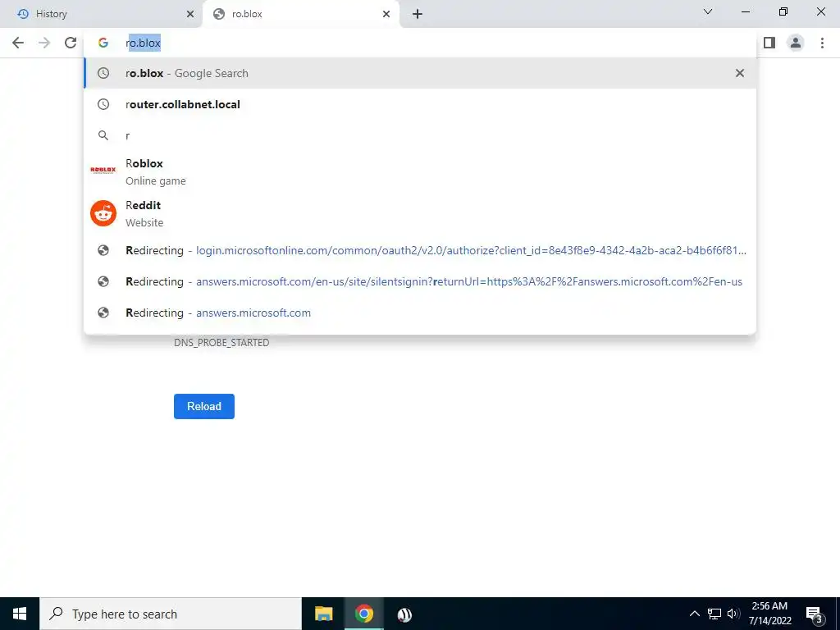The image size is (840, 630).
Task: Click the Reddit alien logo
Action: point(103,213)
